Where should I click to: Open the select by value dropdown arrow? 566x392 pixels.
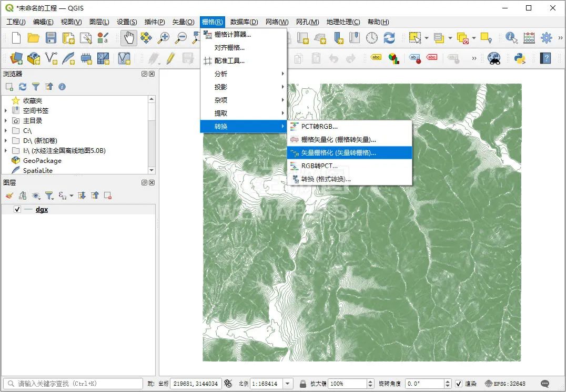coord(450,38)
